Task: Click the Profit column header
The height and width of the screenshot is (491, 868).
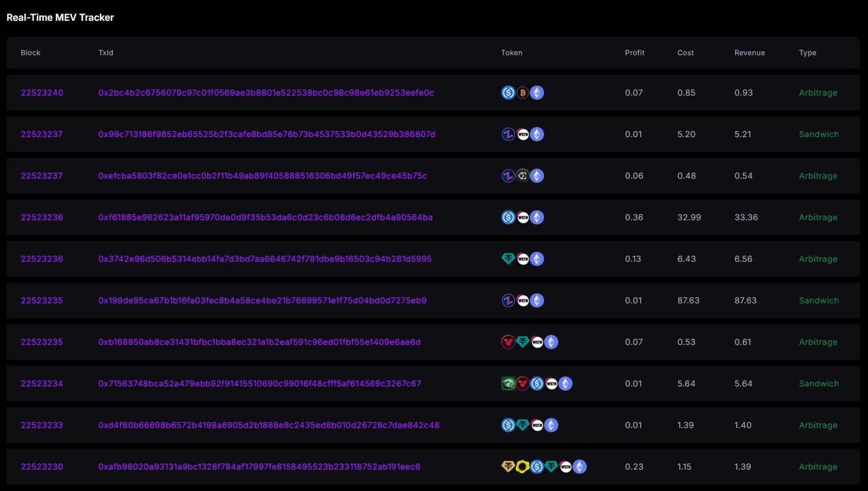Action: (x=635, y=53)
